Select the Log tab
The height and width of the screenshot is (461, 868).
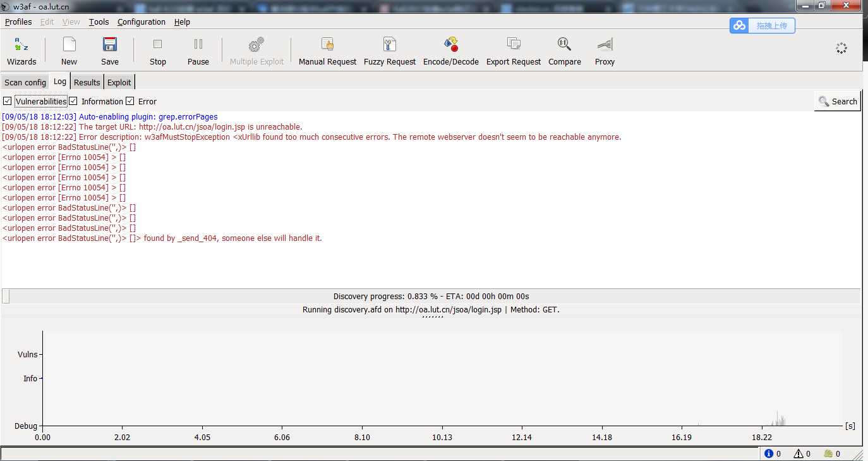(x=60, y=82)
